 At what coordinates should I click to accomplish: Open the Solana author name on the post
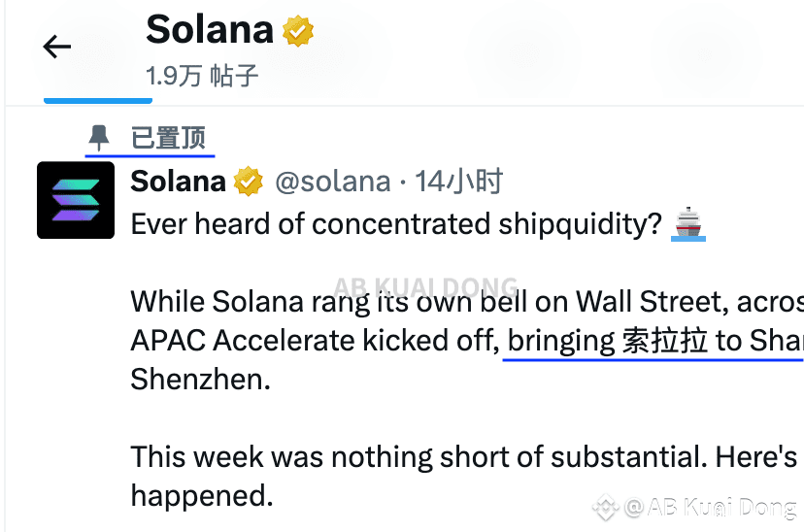tap(178, 181)
